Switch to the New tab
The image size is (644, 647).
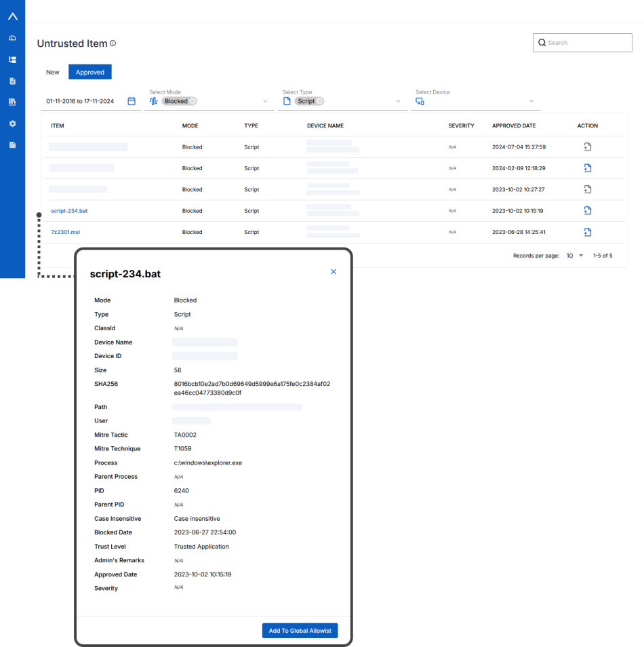(53, 72)
